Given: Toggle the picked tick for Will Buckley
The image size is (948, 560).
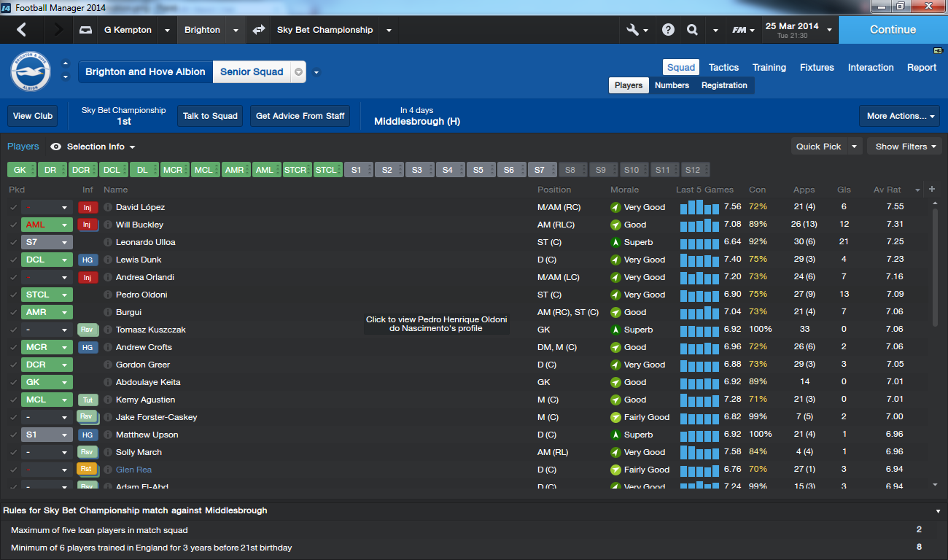Looking at the screenshot, I should (x=12, y=225).
